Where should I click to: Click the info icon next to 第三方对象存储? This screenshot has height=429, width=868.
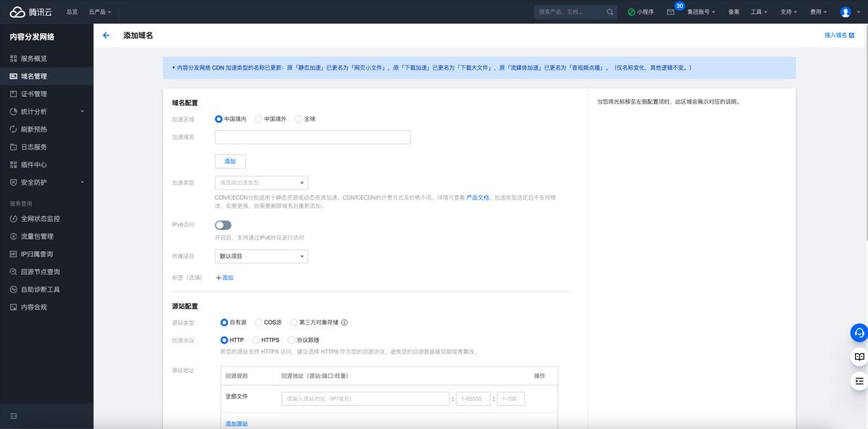344,323
